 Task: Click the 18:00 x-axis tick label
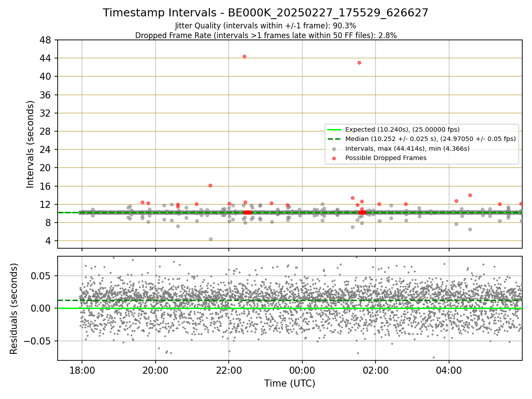pos(82,370)
